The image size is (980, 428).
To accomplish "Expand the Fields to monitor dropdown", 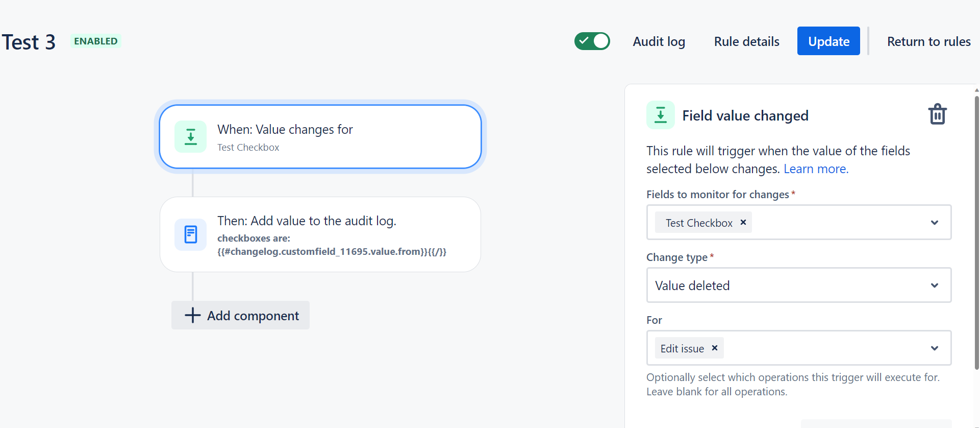I will click(x=934, y=223).
